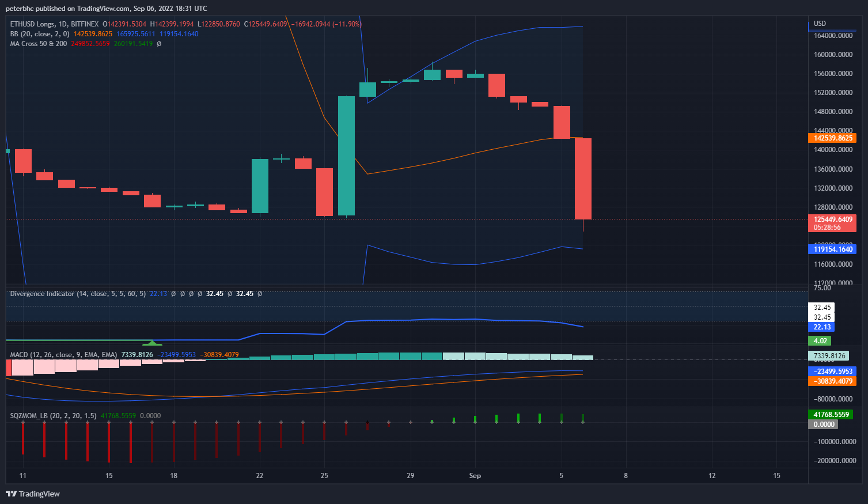
Task: Click the 7339.8126 MACD histogram axis tag
Action: point(829,356)
